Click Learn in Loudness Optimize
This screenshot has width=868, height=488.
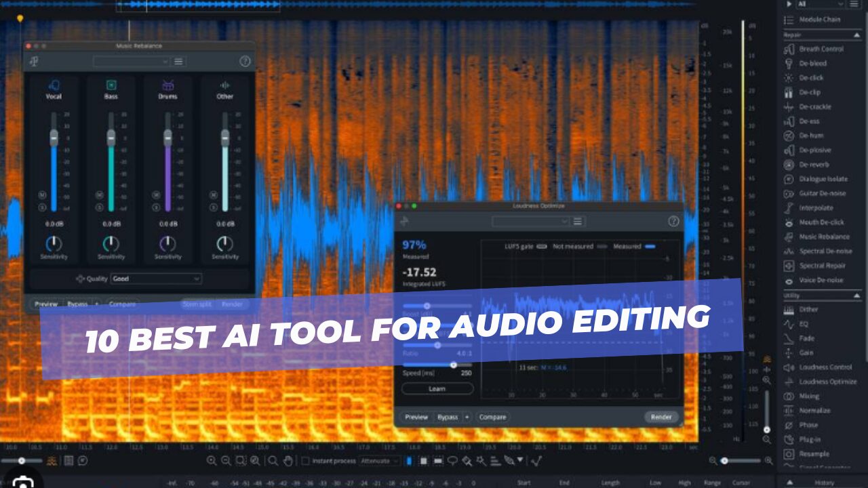(437, 389)
